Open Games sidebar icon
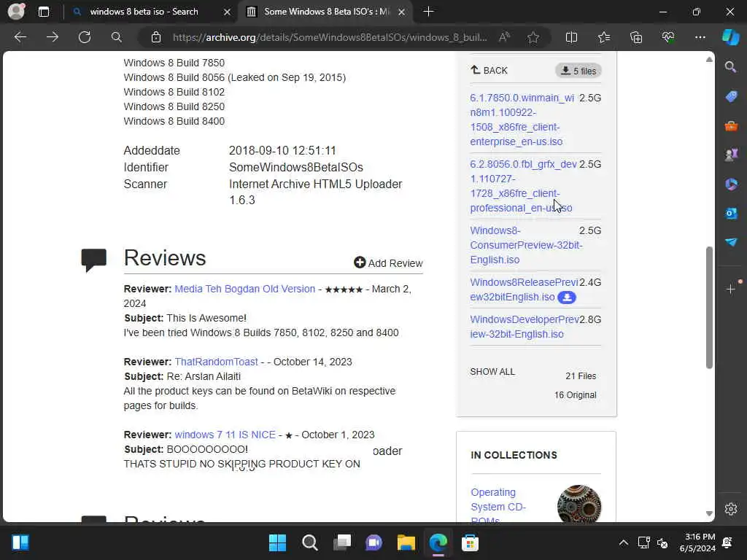 point(731,155)
